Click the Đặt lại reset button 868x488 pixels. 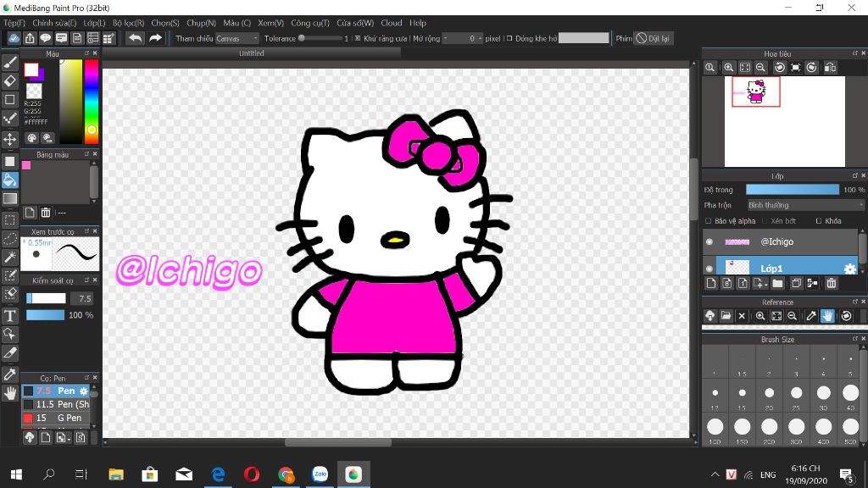[x=653, y=38]
